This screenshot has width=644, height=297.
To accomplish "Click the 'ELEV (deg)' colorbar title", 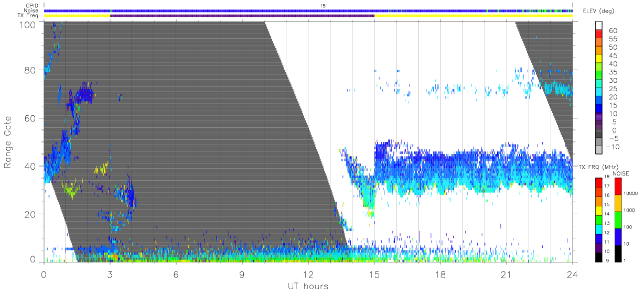I will click(599, 11).
